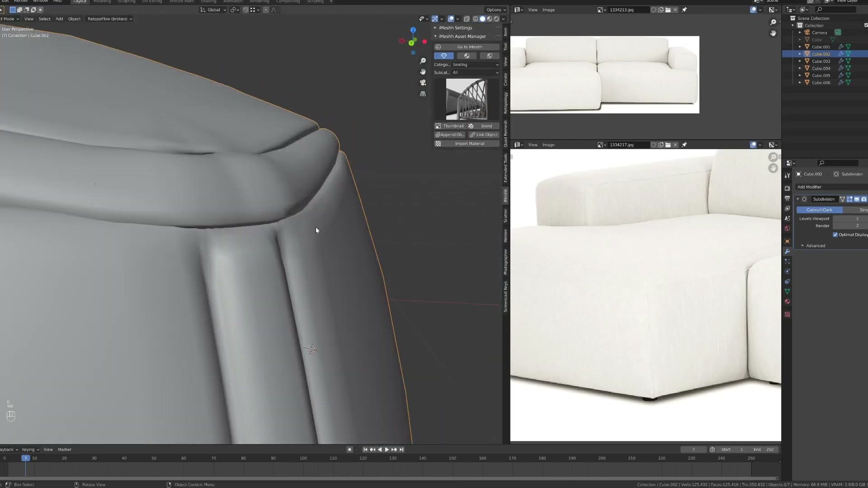Expand Cube.001 in the outliner
The height and width of the screenshot is (488, 868).
tap(800, 47)
